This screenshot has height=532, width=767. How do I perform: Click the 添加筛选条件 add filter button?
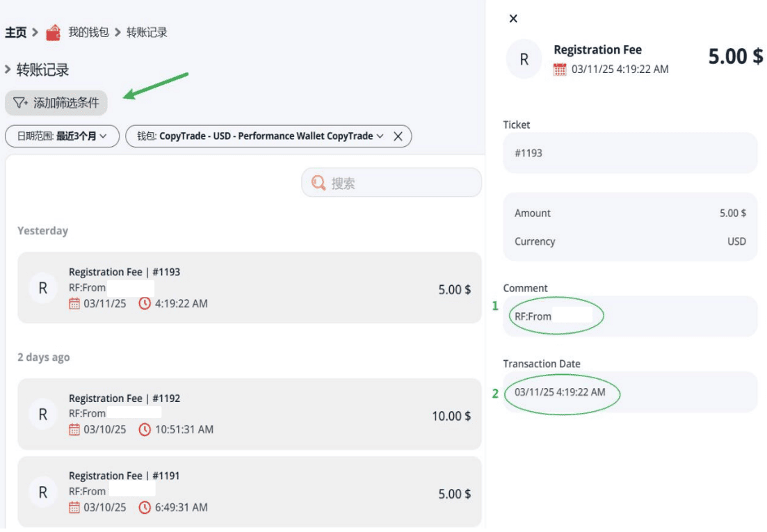pyautogui.click(x=56, y=103)
